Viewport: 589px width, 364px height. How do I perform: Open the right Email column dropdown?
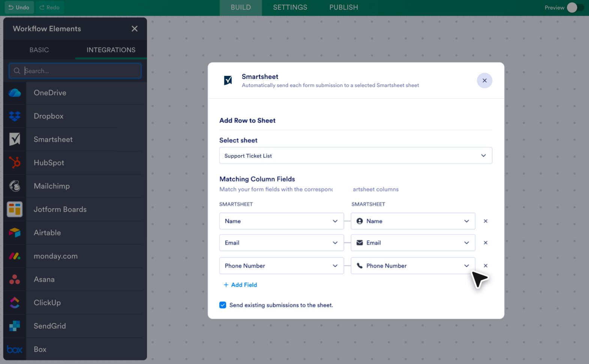(x=413, y=243)
